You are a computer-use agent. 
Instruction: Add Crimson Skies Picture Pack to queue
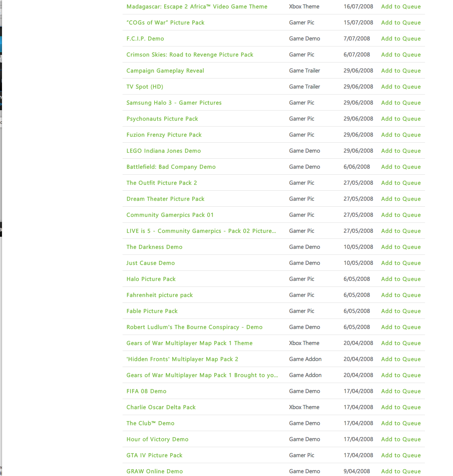[401, 54]
